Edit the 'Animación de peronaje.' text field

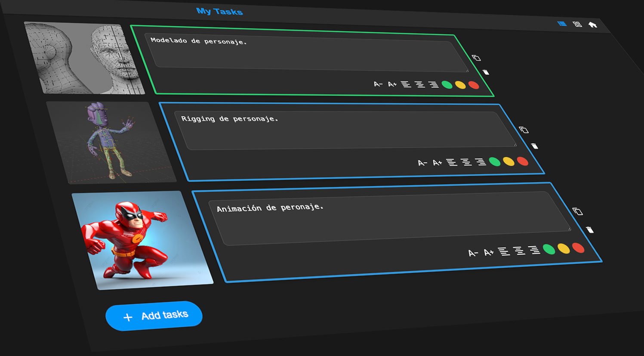click(389, 218)
